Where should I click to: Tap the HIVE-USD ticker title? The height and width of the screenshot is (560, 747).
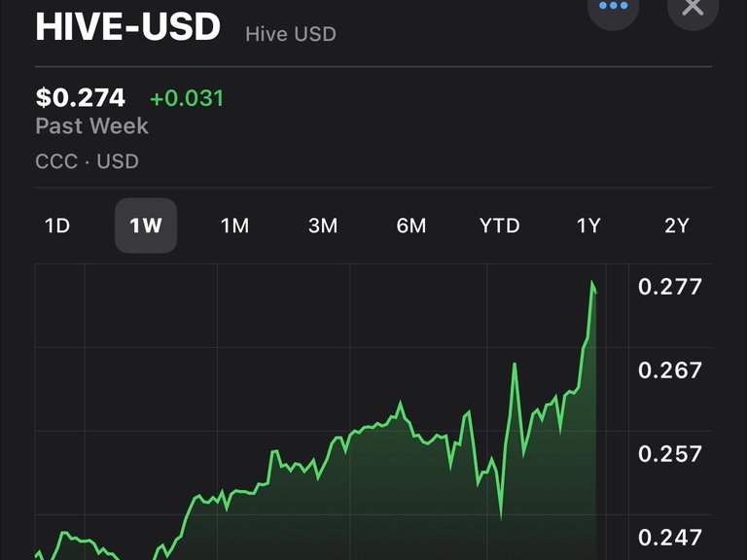point(127,26)
